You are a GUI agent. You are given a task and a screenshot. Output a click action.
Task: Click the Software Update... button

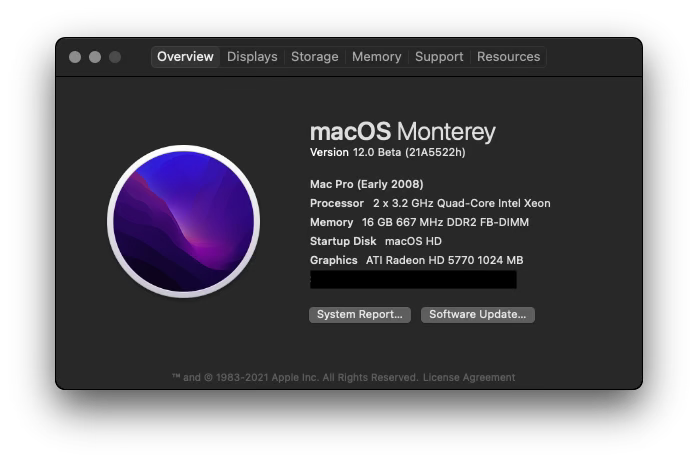tap(478, 315)
